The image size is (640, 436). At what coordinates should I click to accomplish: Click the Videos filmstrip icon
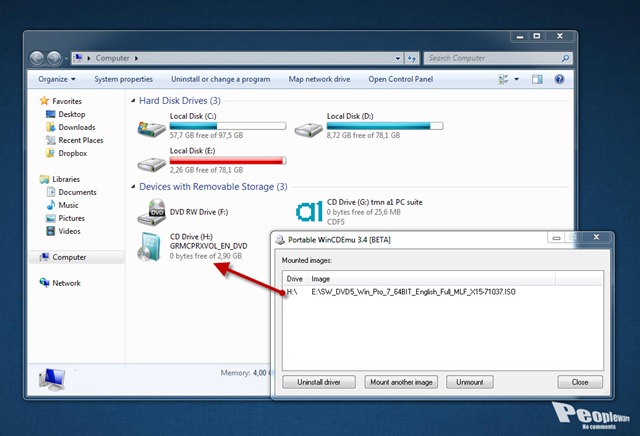point(51,231)
